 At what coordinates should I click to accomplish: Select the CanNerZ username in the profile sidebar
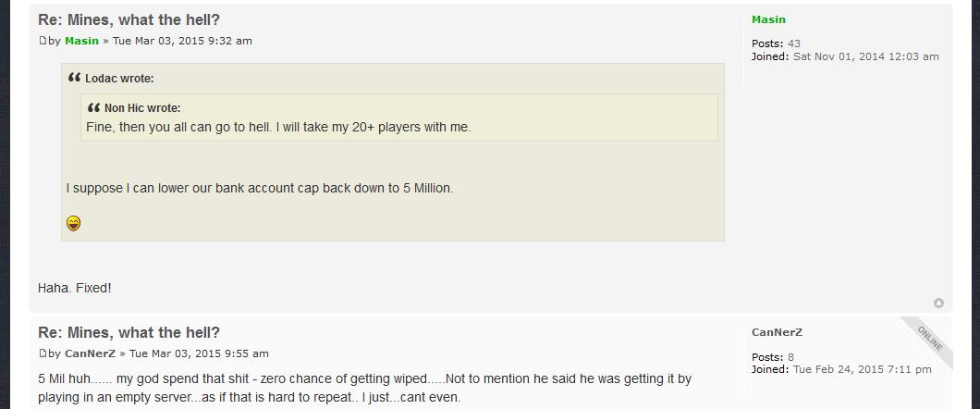777,332
